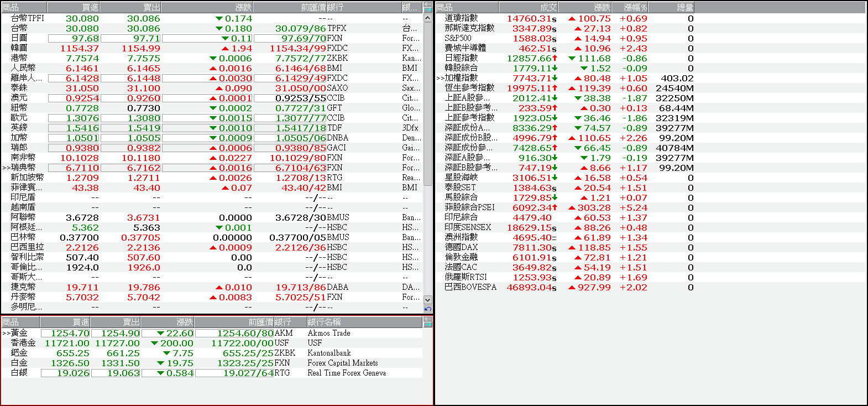868x406 pixels.
Task: Select the 巴西BOVESPA index row
Action: (651, 287)
